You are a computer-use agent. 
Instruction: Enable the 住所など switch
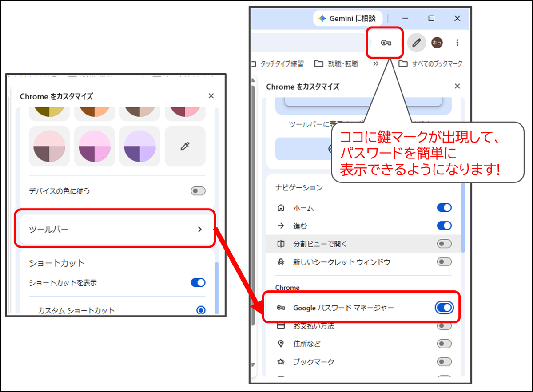(444, 344)
